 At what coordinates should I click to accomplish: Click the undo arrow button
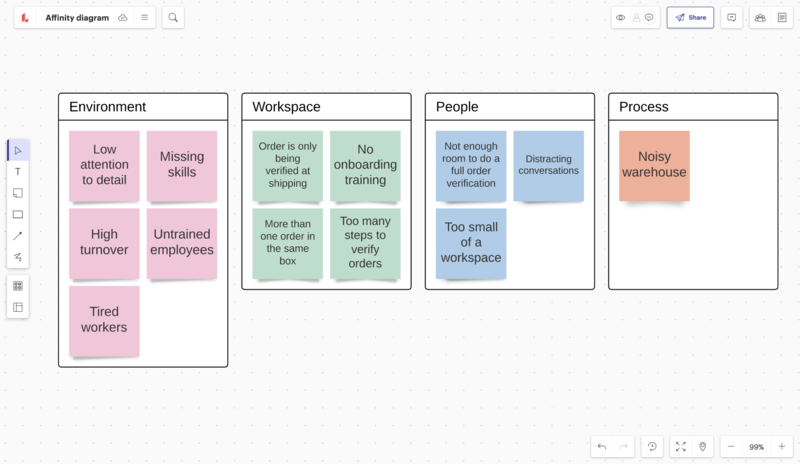[601, 447]
